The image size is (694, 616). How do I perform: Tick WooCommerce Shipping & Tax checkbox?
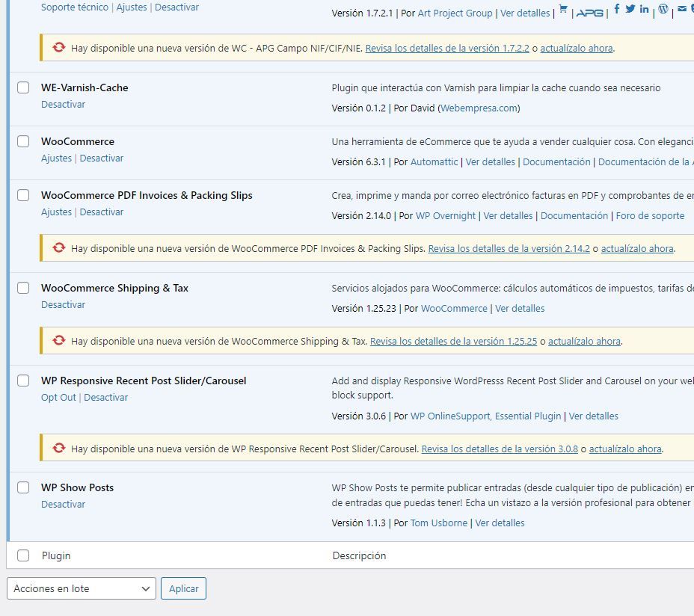tap(23, 288)
